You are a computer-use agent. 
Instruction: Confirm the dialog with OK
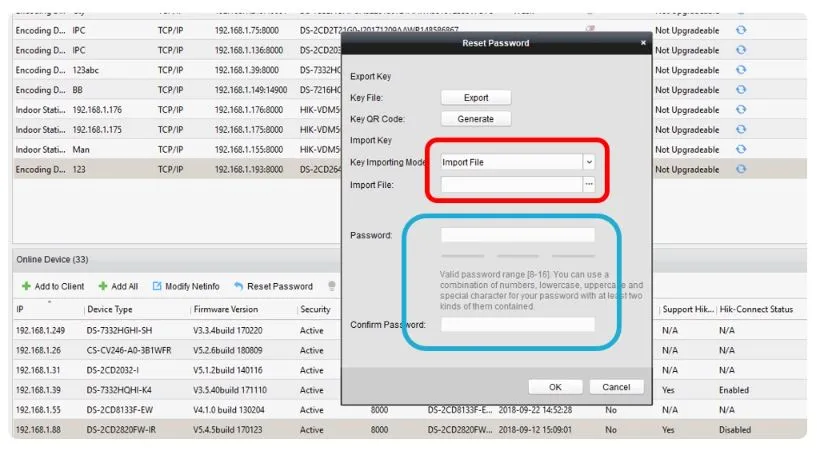tap(558, 387)
